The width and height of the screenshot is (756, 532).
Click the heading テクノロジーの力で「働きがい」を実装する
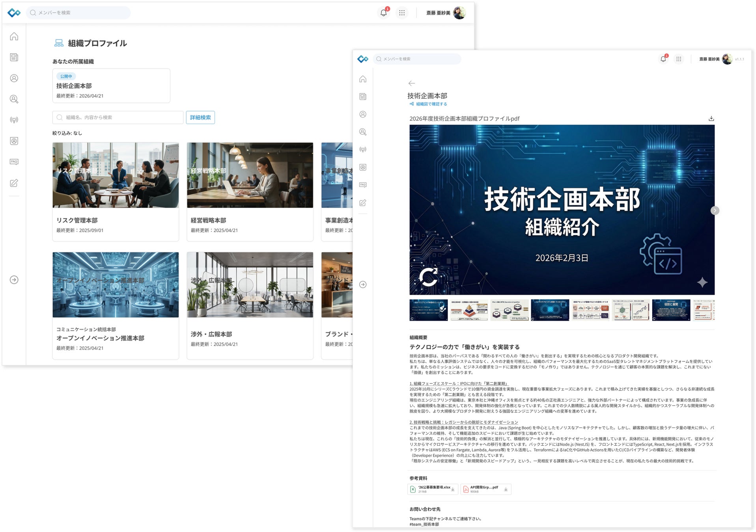point(465,347)
